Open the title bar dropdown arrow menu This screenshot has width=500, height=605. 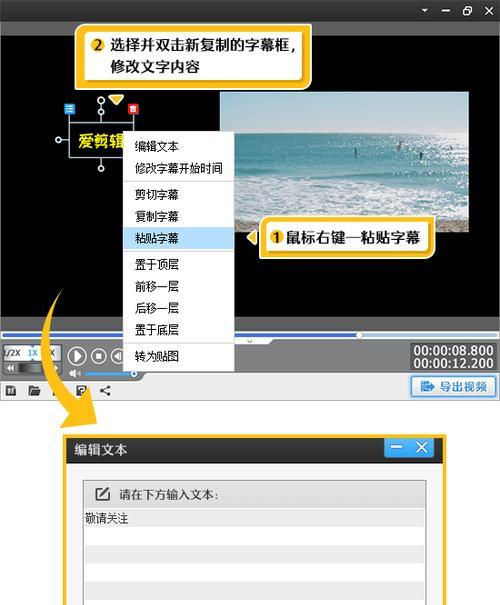[425, 10]
